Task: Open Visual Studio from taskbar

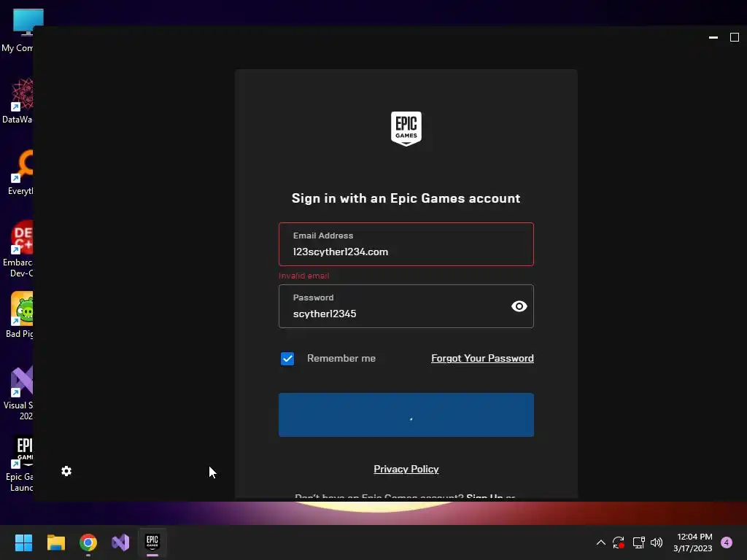Action: [120, 542]
